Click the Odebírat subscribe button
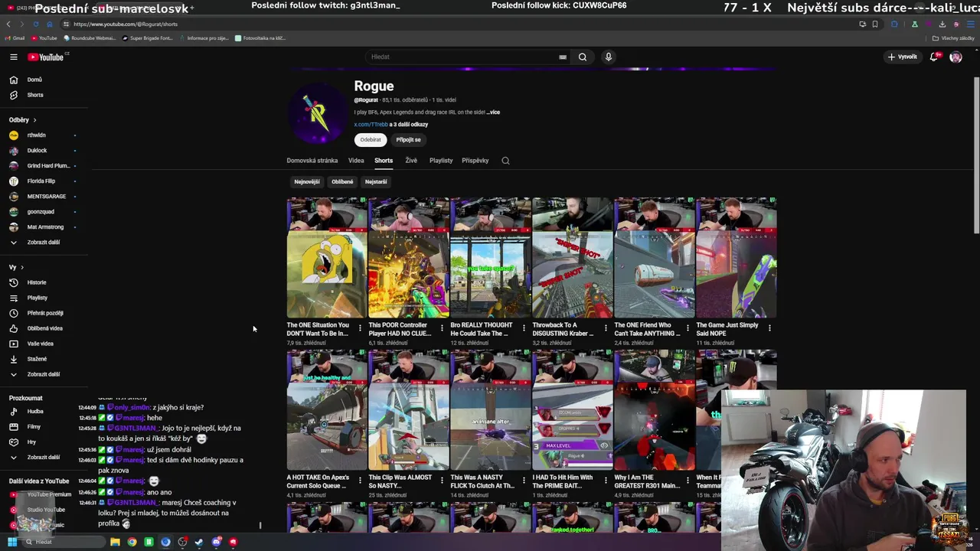 371,140
